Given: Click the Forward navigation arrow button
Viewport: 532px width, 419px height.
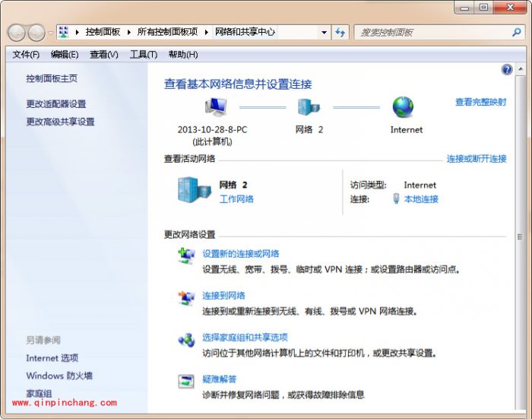Looking at the screenshot, I should coord(36,33).
